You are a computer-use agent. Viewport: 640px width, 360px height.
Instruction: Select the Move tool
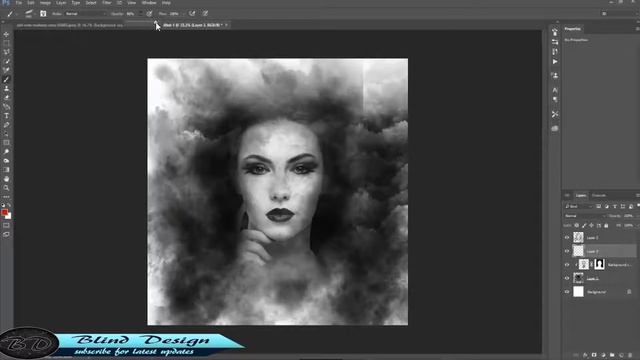(x=6, y=34)
